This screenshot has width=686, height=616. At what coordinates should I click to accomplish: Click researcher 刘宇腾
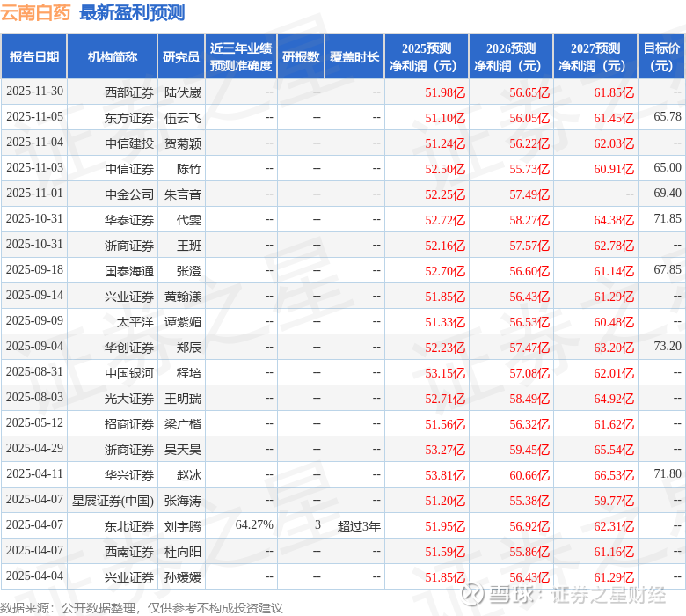pyautogui.click(x=183, y=526)
